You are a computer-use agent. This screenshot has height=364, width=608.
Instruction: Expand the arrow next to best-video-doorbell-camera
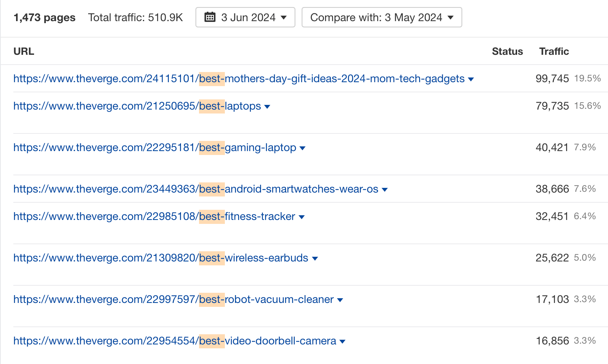[x=343, y=341]
